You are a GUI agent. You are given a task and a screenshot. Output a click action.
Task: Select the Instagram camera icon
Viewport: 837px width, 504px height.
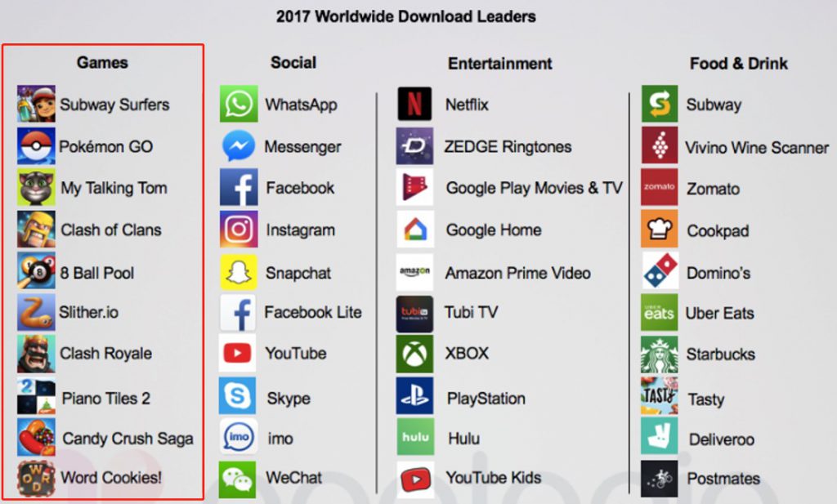click(x=239, y=230)
